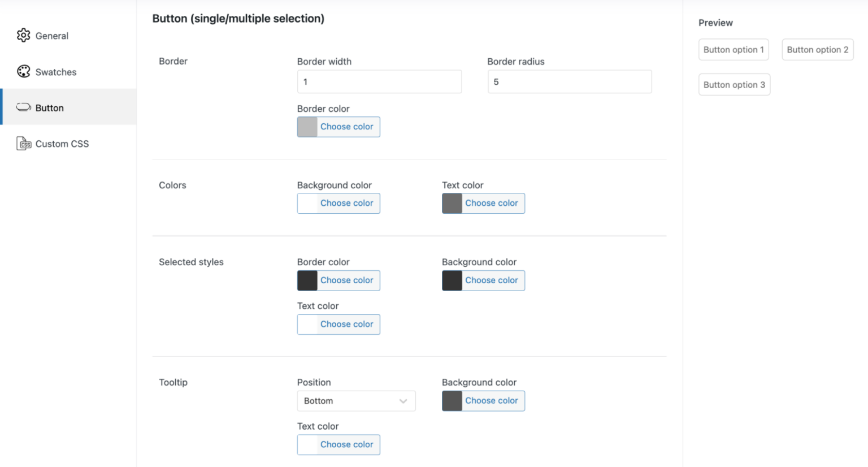
Task: Click Button option 1 in the preview
Action: [x=734, y=49]
